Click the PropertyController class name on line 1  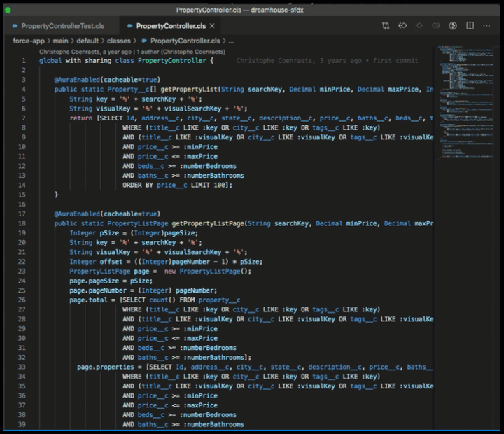172,61
